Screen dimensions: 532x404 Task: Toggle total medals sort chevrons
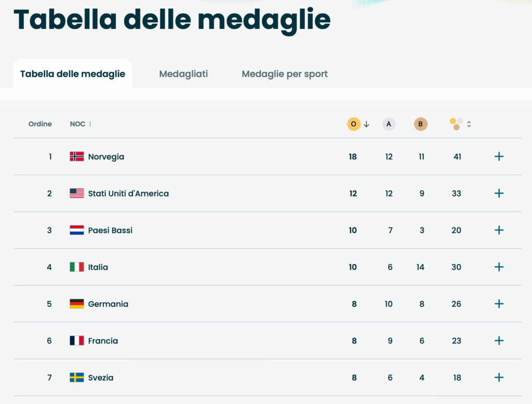tap(469, 124)
